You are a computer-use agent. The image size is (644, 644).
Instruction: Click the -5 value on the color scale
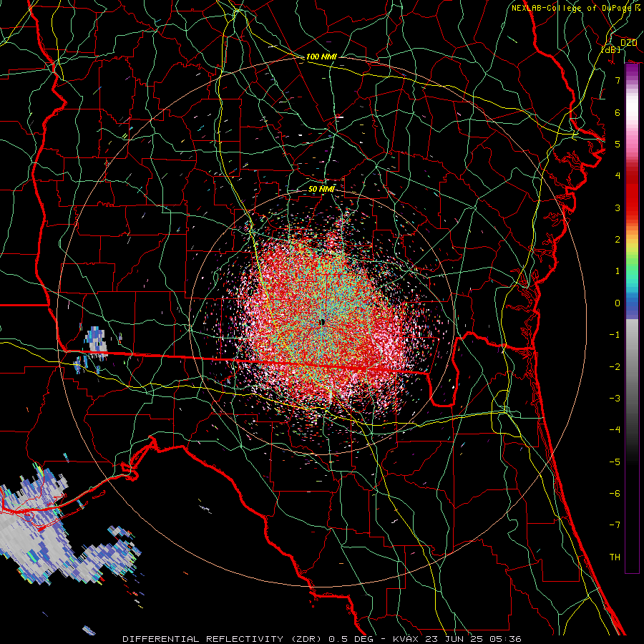point(615,462)
